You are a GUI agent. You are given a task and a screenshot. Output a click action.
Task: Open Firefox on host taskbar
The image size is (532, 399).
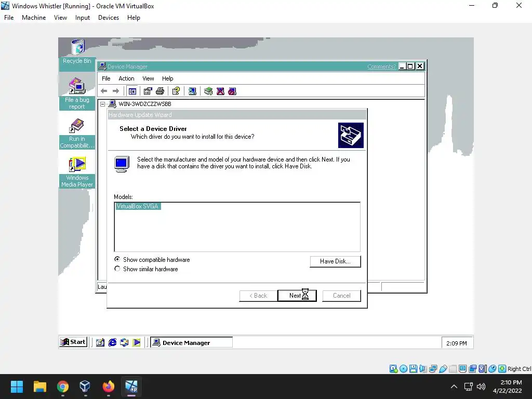108,387
